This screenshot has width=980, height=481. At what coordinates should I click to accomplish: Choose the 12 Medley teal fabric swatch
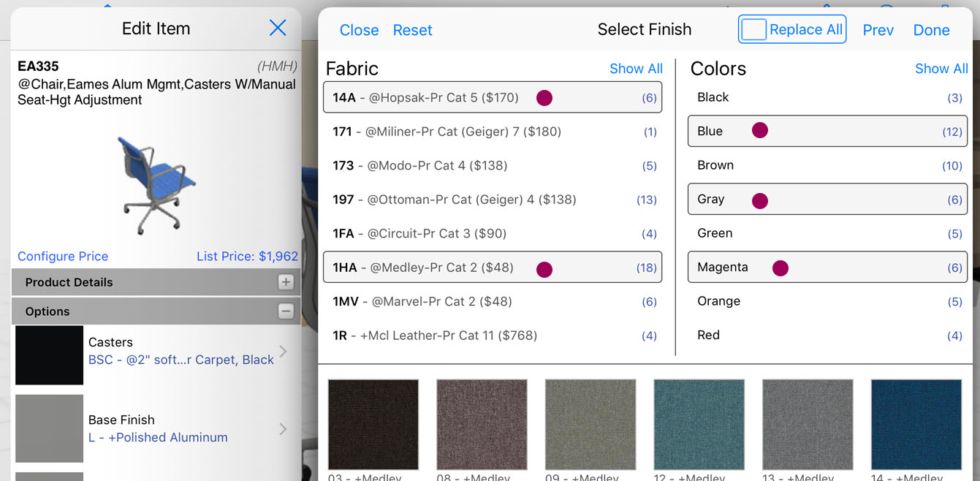(x=699, y=424)
